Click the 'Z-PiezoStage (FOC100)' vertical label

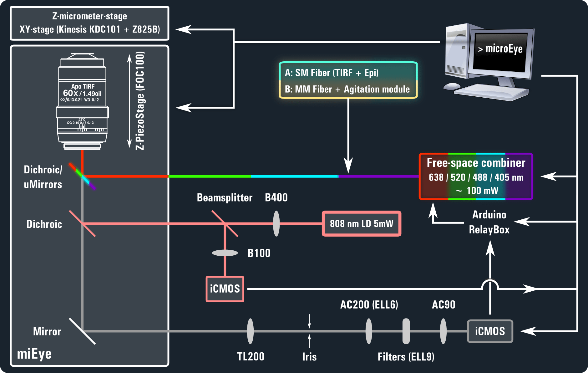point(140,101)
